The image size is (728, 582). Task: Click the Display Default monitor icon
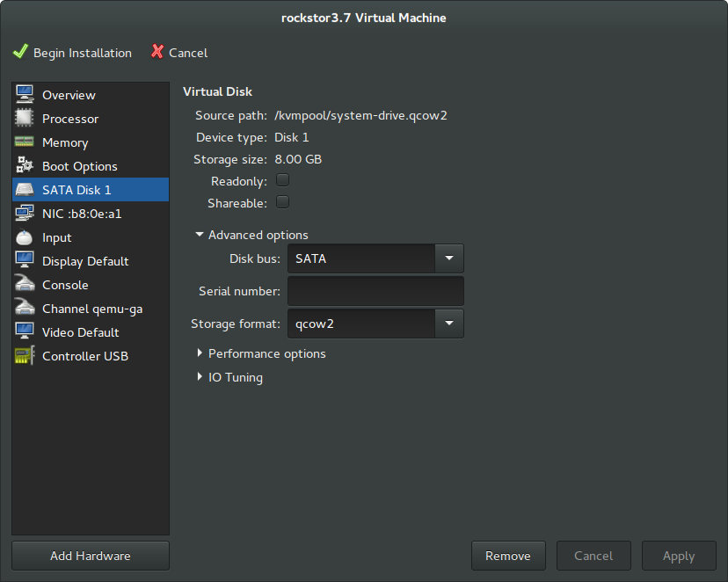tap(25, 260)
